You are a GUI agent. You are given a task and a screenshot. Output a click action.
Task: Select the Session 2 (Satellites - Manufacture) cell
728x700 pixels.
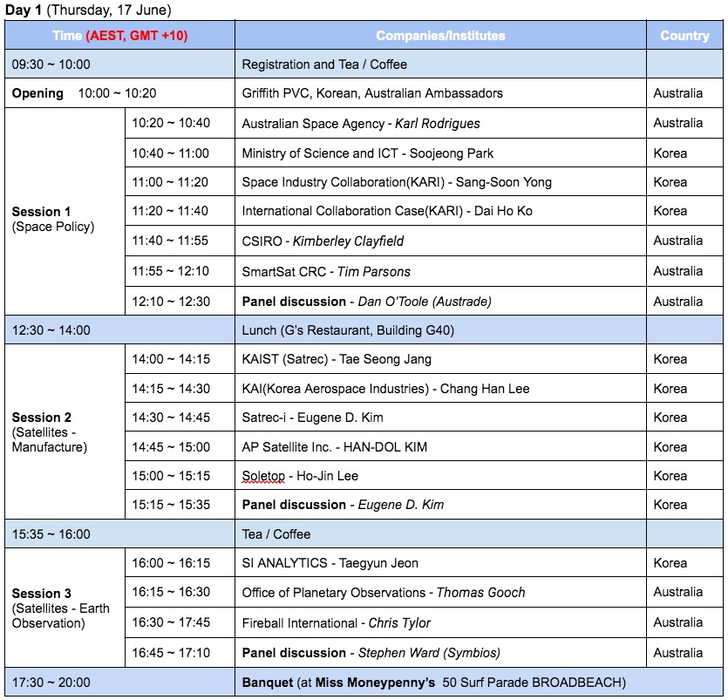click(x=50, y=432)
